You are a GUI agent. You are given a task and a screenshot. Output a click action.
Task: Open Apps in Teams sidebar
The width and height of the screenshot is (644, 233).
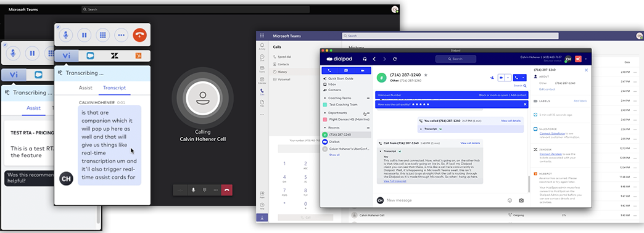[x=262, y=194]
